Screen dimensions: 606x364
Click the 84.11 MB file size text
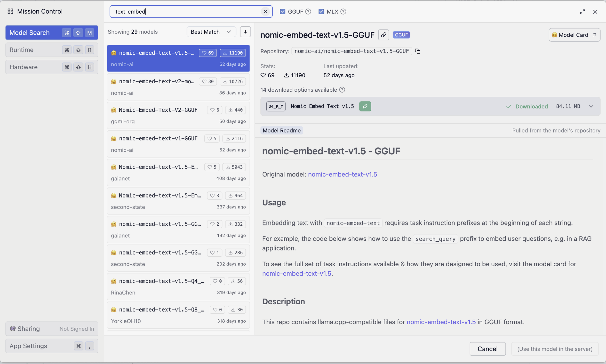pyautogui.click(x=568, y=106)
